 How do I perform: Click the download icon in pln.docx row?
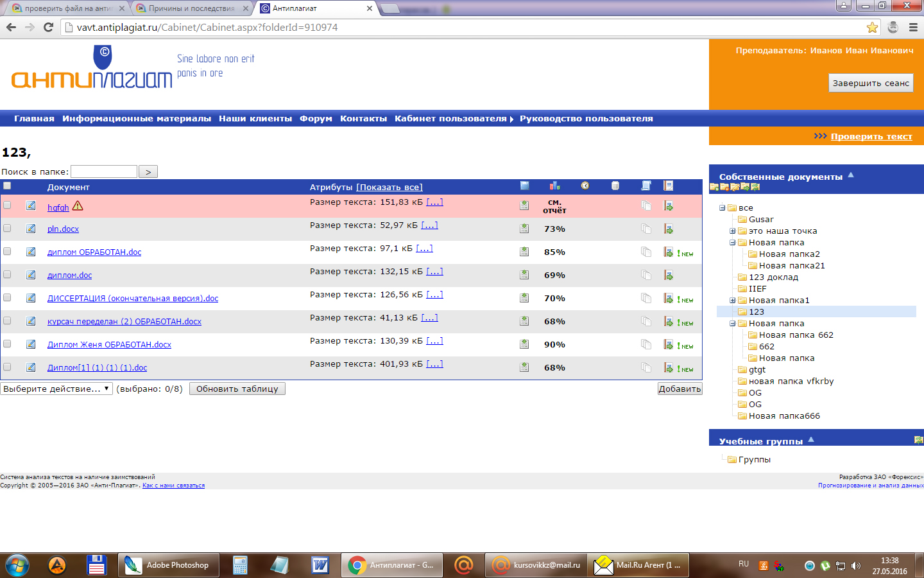tap(524, 229)
